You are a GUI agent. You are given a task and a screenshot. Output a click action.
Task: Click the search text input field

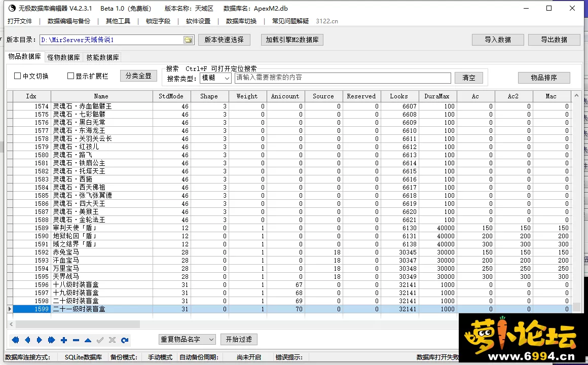coord(343,78)
